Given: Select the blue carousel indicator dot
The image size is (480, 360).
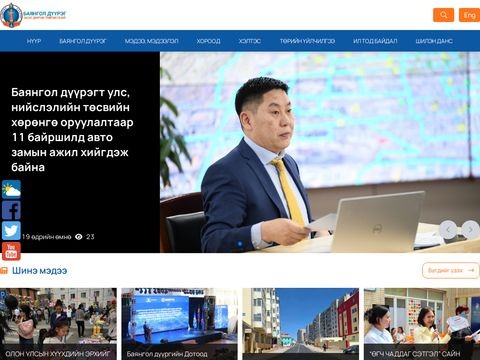Looking at the screenshot, I should [x=240, y=244].
